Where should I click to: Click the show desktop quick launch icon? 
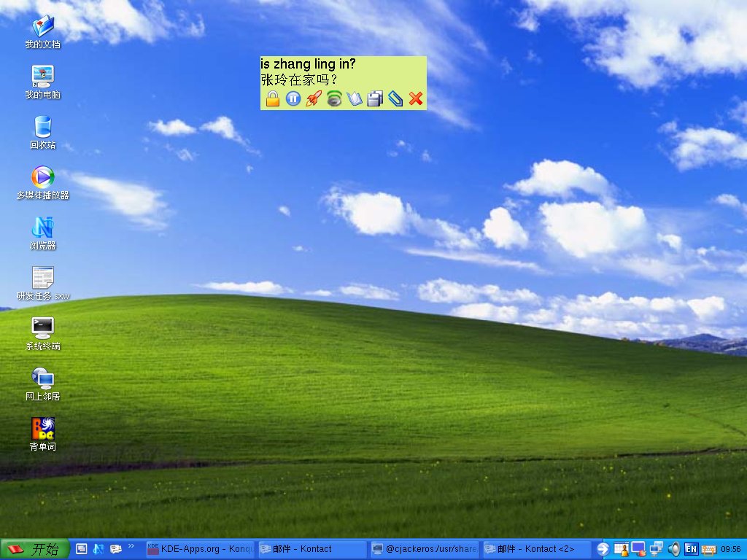(82, 549)
